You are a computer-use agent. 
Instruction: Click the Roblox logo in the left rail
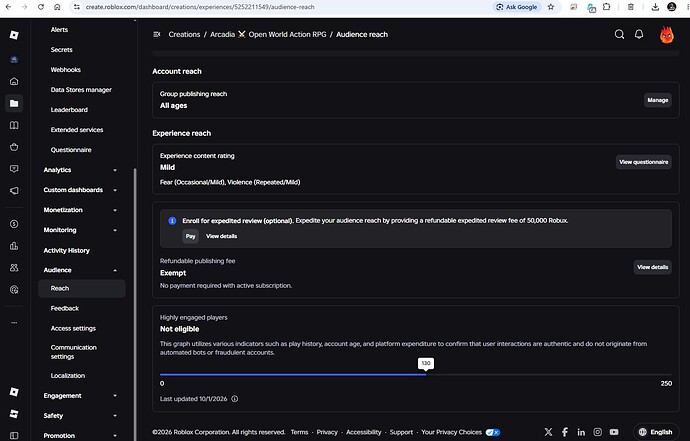[x=14, y=35]
